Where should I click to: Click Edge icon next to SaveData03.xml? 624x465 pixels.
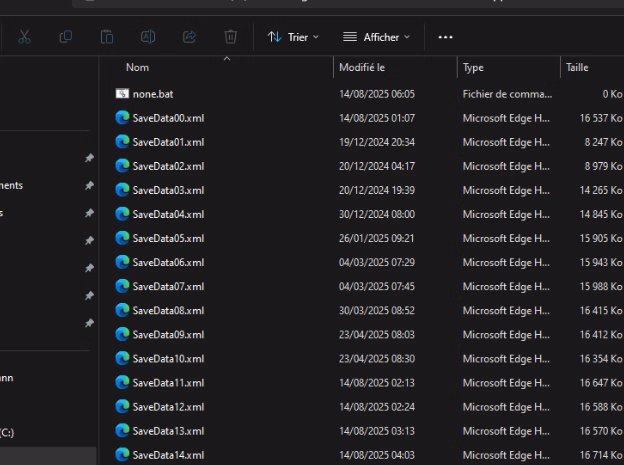point(123,190)
